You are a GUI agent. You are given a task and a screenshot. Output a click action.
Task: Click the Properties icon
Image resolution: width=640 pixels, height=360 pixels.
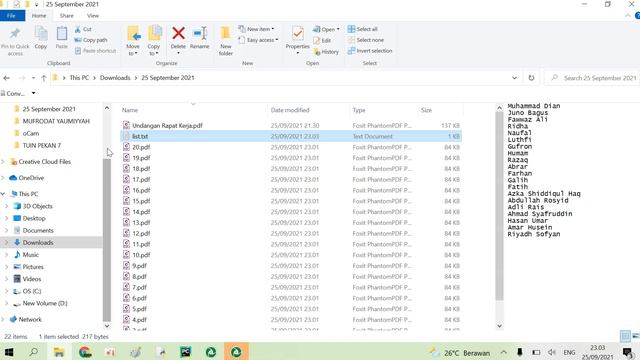pyautogui.click(x=298, y=33)
